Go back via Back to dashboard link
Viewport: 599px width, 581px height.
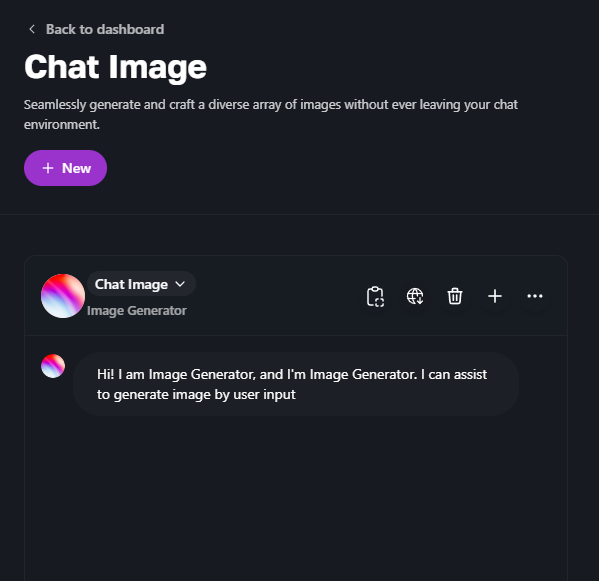[x=96, y=29]
